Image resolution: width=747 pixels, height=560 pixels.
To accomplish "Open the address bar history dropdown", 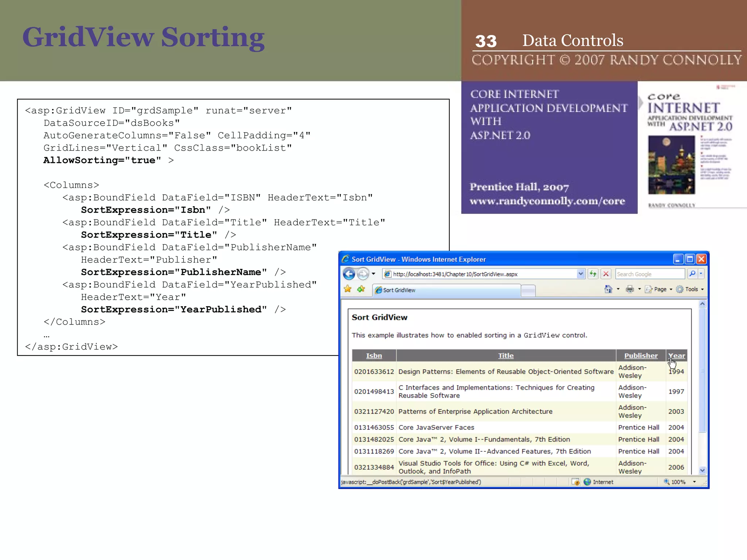I will point(581,274).
